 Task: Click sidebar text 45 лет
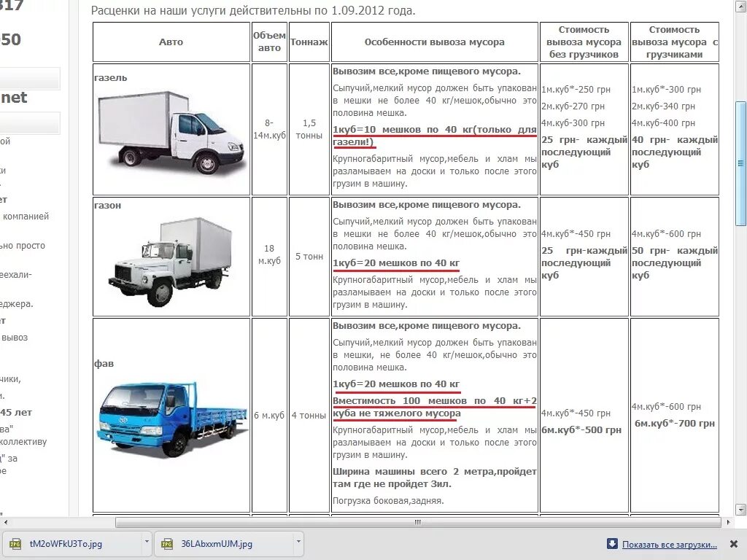point(16,413)
